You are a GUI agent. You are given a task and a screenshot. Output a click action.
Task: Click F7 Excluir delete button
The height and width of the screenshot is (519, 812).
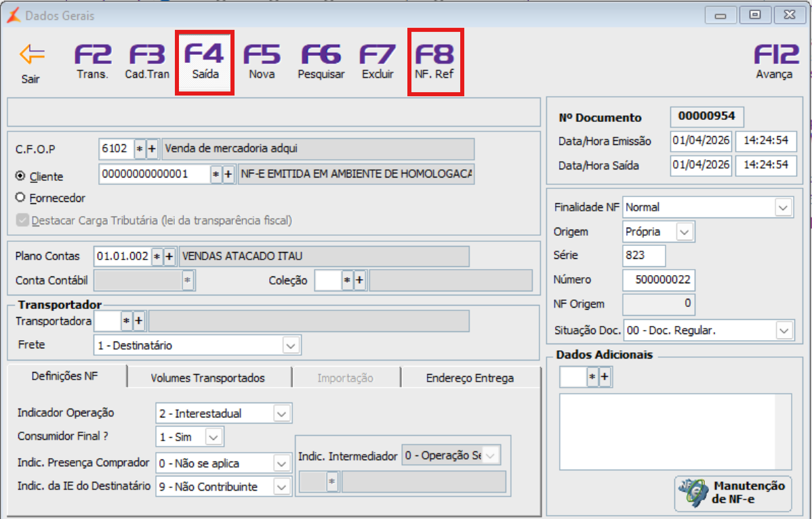click(x=378, y=62)
